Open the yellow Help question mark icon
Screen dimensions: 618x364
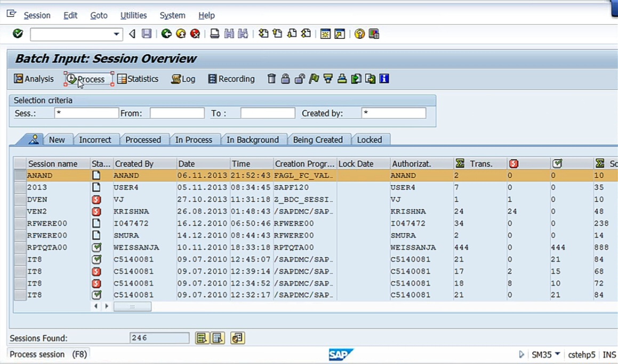click(359, 34)
